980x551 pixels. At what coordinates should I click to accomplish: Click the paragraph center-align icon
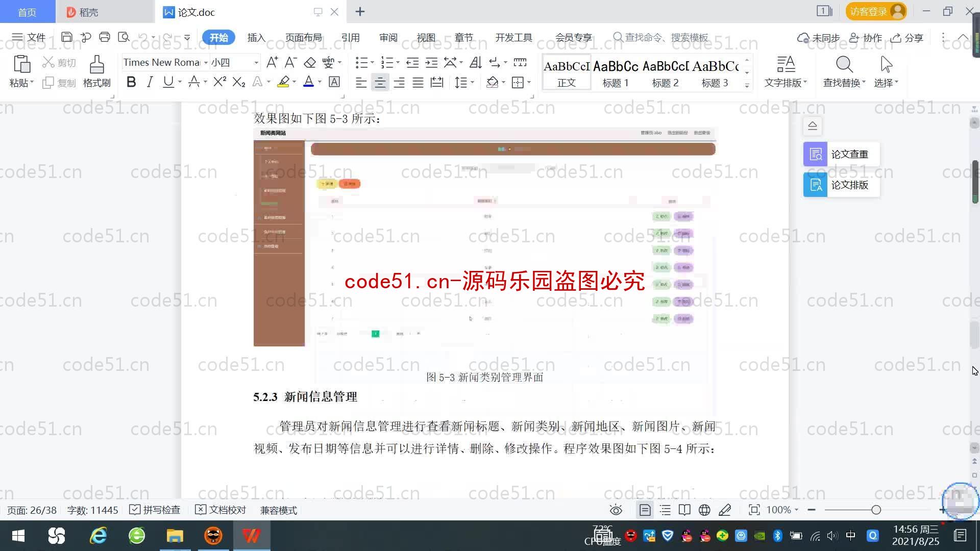pyautogui.click(x=380, y=82)
